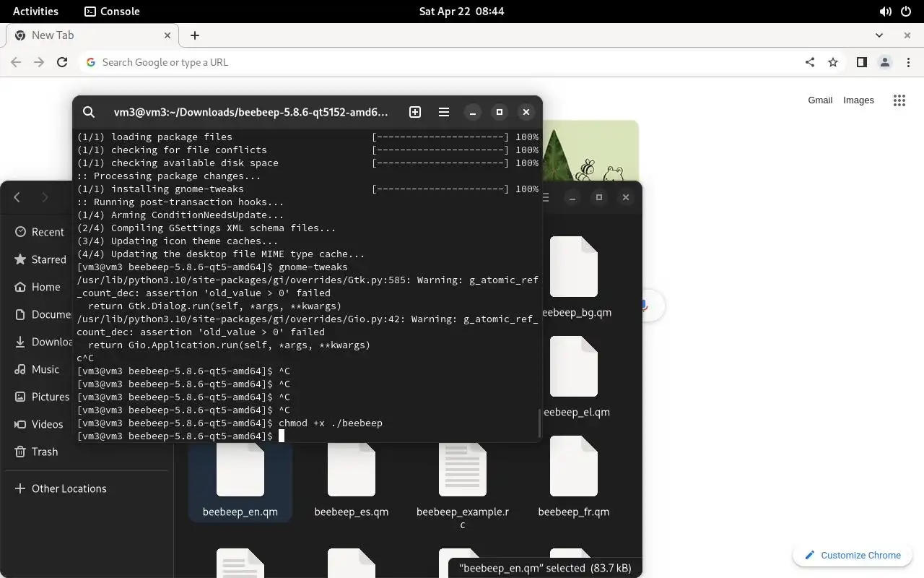The width and height of the screenshot is (924, 578).
Task: Expand Chrome tab search chevron
Action: pyautogui.click(x=879, y=35)
